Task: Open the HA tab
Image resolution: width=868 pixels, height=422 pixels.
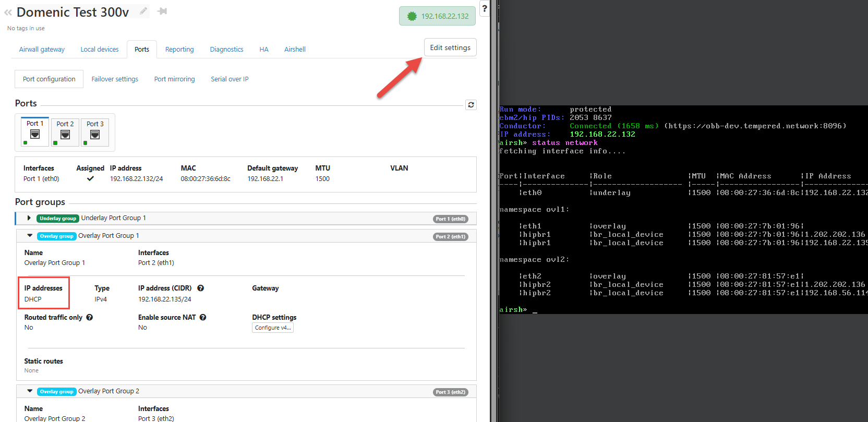Action: point(264,50)
